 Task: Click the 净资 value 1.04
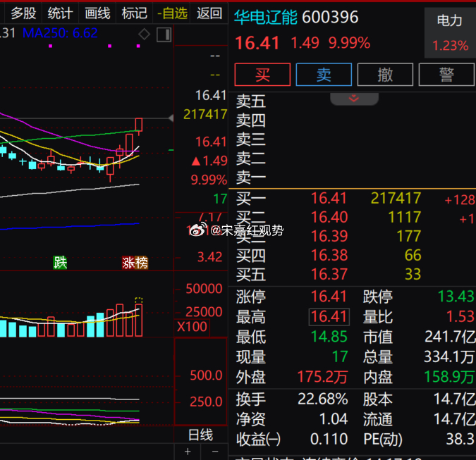pos(334,419)
